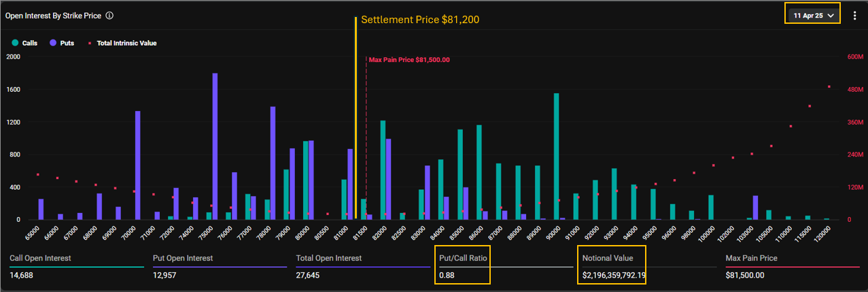
Task: Click the Put/Call Ratio value 0.88
Action: pyautogui.click(x=447, y=275)
